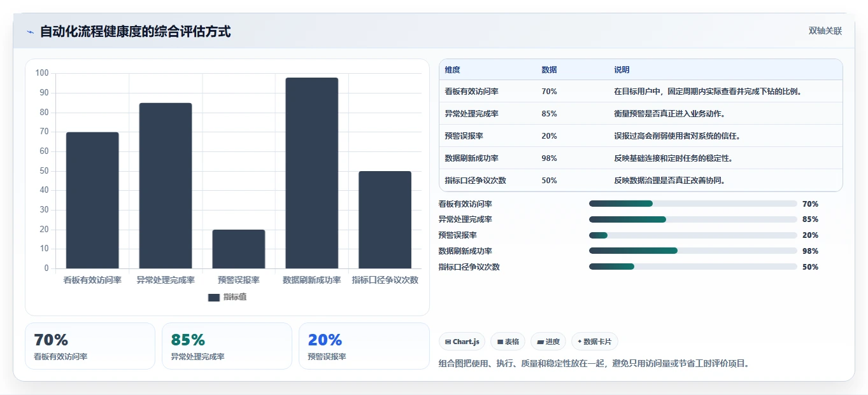This screenshot has height=395, width=868.
Task: Click the 100 tick on the y-axis
Action: coord(42,73)
